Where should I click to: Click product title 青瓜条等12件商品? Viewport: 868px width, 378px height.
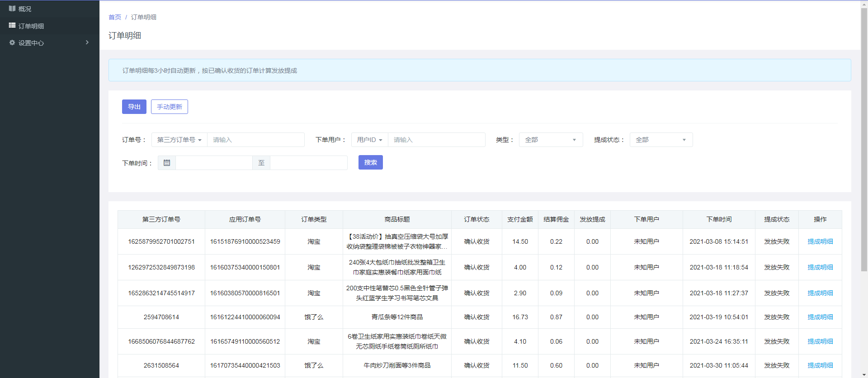pyautogui.click(x=397, y=317)
